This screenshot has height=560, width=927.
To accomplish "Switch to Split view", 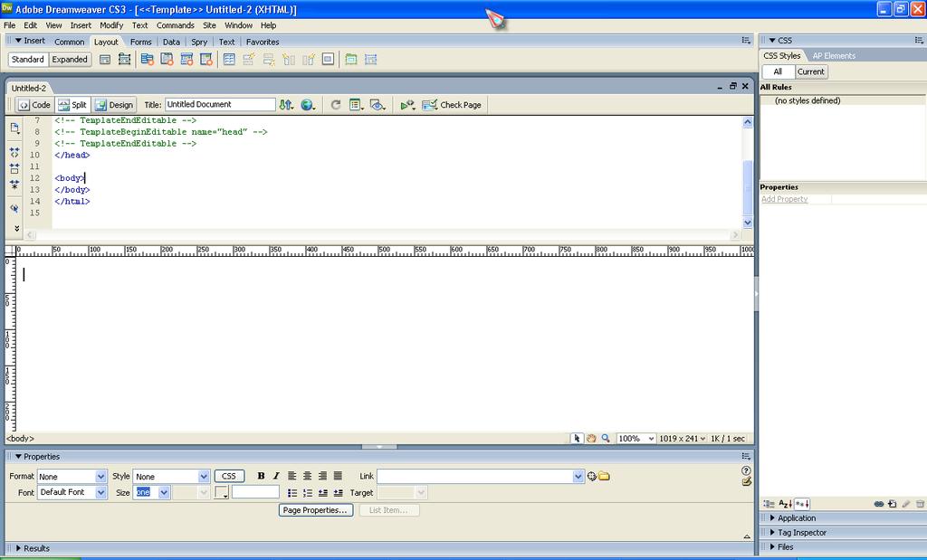I will pos(72,105).
